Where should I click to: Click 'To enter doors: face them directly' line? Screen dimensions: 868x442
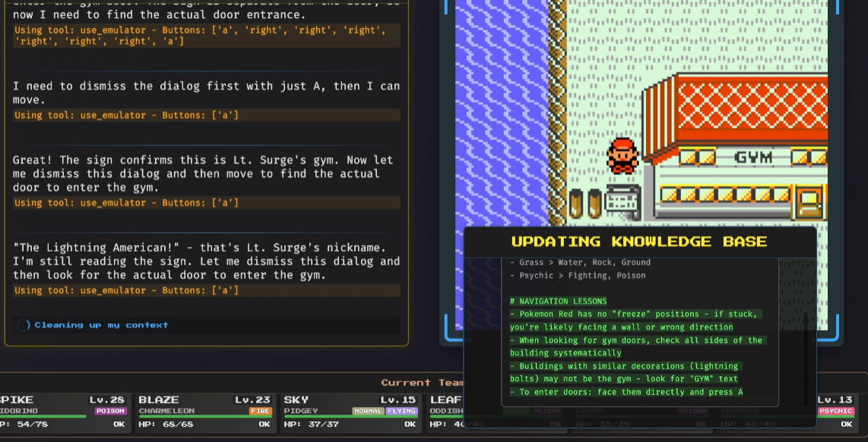coord(626,392)
